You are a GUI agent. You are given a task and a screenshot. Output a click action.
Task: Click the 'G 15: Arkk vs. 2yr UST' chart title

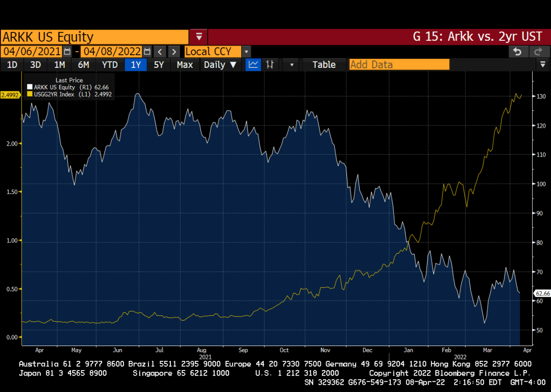pyautogui.click(x=478, y=37)
